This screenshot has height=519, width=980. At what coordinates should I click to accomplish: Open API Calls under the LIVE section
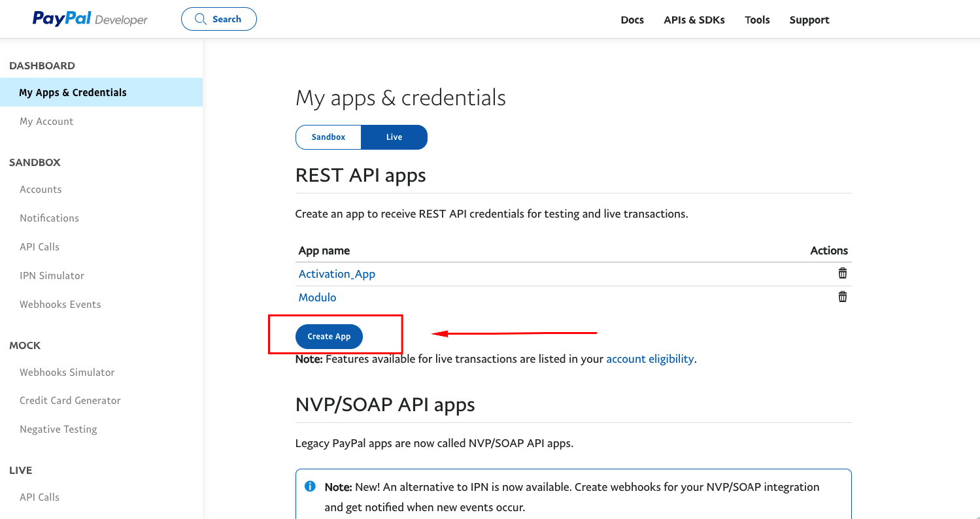click(39, 497)
